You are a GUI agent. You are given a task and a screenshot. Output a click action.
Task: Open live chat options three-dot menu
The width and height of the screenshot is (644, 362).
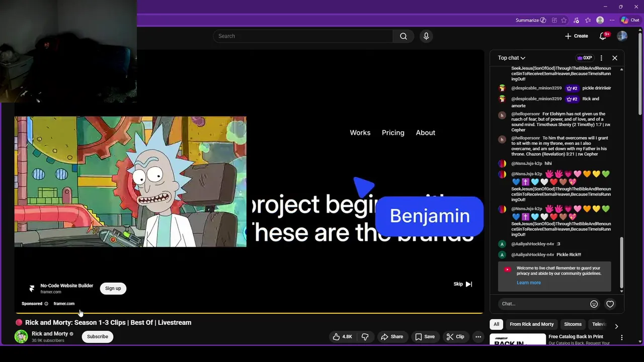coord(601,58)
